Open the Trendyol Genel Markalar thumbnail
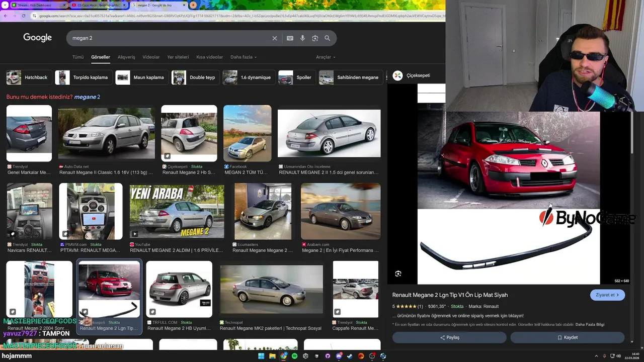This screenshot has height=362, width=644. tap(29, 133)
